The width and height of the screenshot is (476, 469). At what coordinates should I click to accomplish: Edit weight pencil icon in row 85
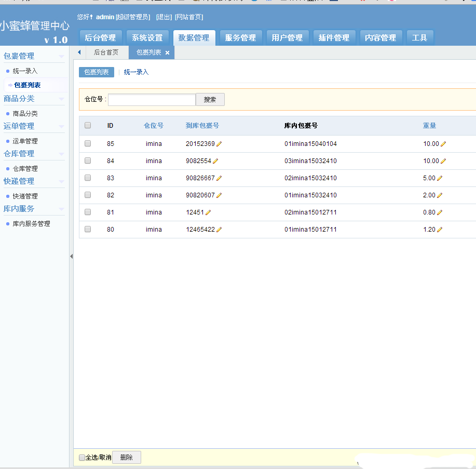coord(443,144)
